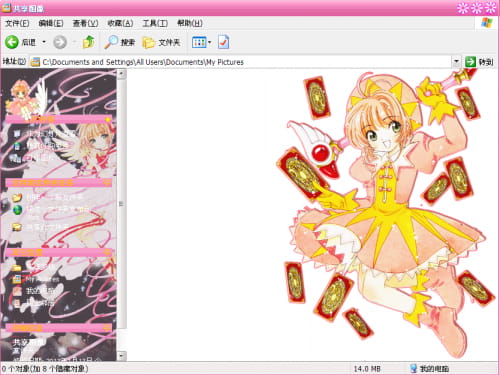The image size is (500, 375).
Task: Go up one folder level
Action: pos(88,42)
